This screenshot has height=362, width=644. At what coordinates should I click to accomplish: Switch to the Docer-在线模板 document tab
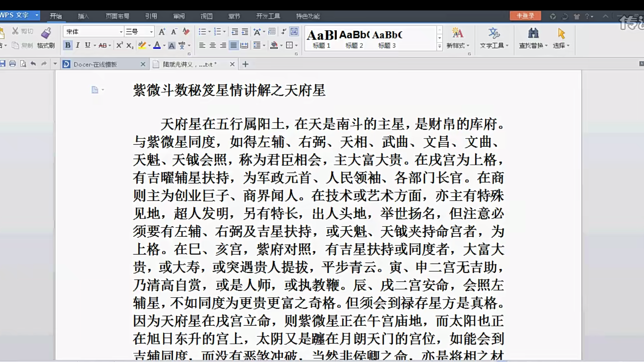pyautogui.click(x=95, y=64)
